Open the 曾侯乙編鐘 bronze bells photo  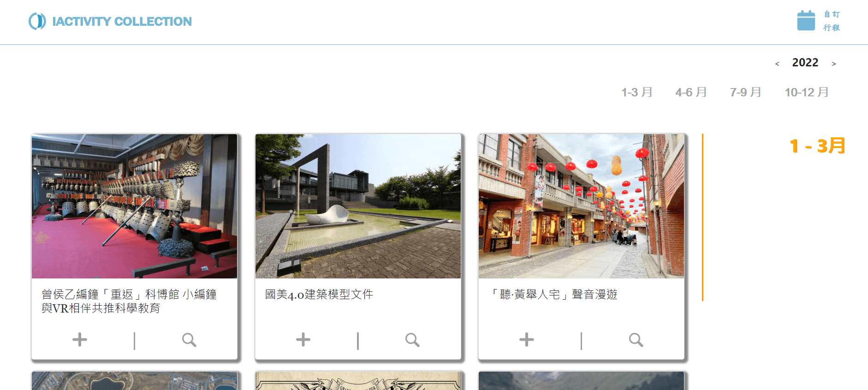[x=134, y=206]
